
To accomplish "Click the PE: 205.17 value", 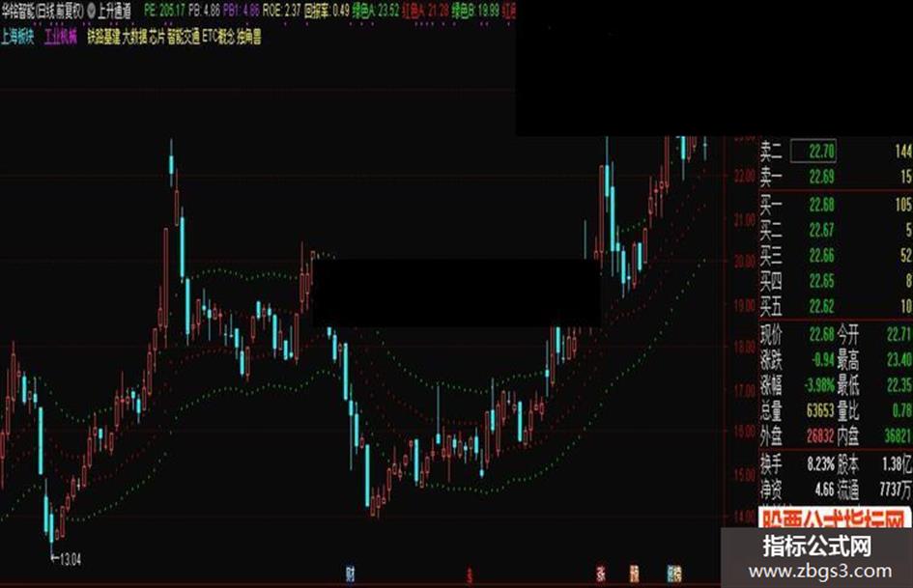I will coord(164,11).
